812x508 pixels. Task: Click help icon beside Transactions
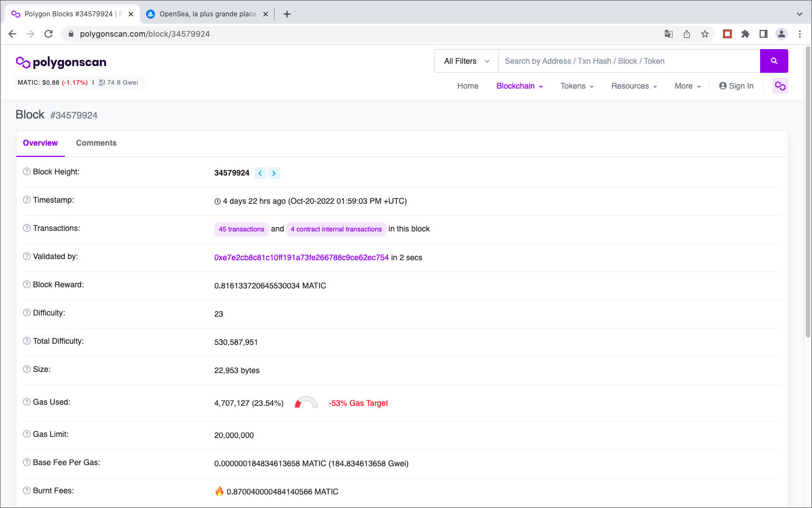click(27, 228)
